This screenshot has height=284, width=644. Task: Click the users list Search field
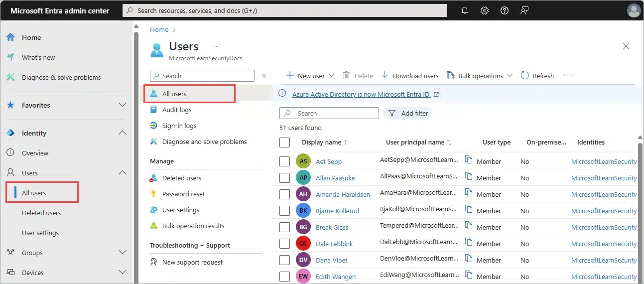point(329,113)
